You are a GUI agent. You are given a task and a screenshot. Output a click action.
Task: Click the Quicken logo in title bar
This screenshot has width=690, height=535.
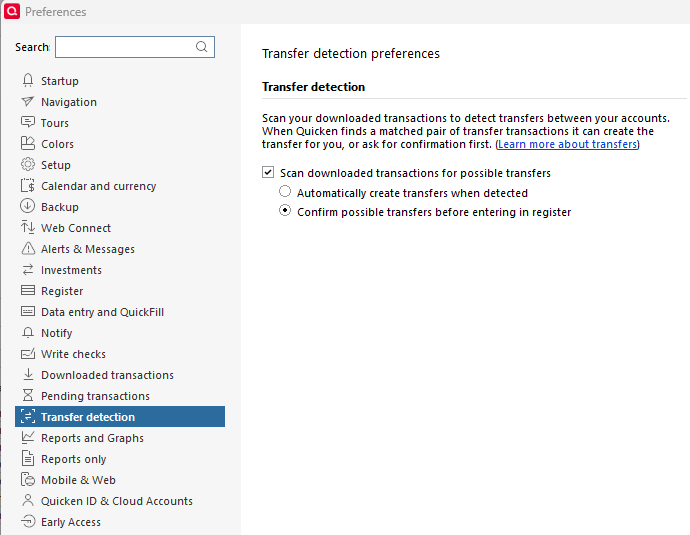[12, 11]
